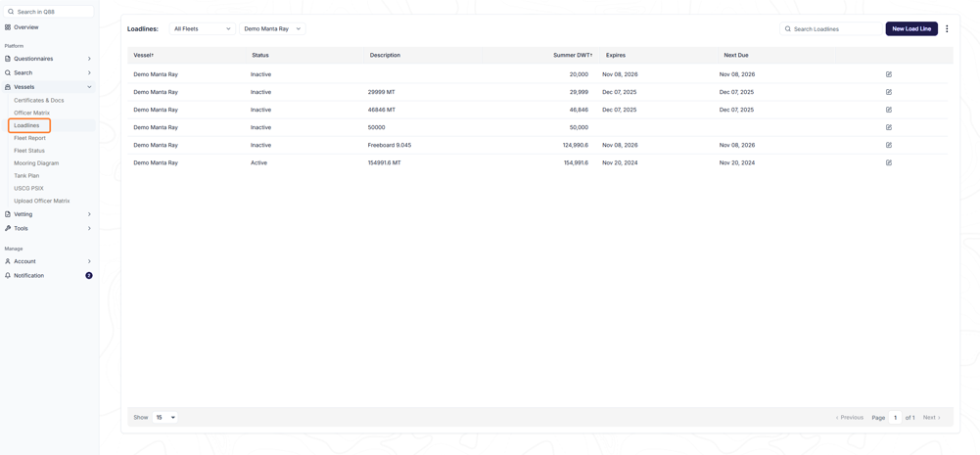This screenshot has width=980, height=455.
Task: Click the Account person icon
Action: (x=8, y=261)
